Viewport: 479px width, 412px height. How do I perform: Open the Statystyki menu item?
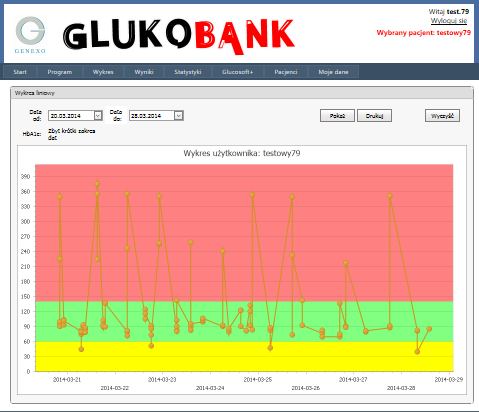[188, 72]
